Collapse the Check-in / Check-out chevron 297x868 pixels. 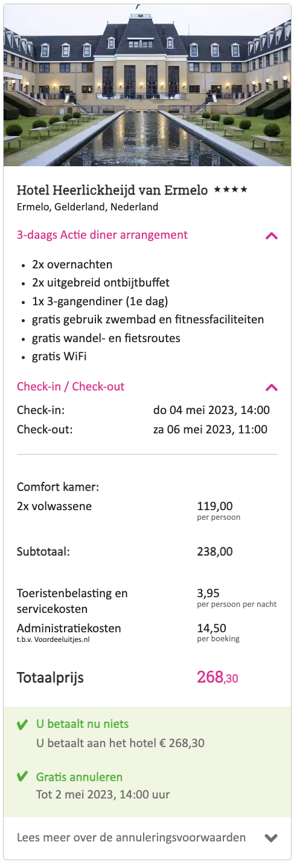coord(272,387)
